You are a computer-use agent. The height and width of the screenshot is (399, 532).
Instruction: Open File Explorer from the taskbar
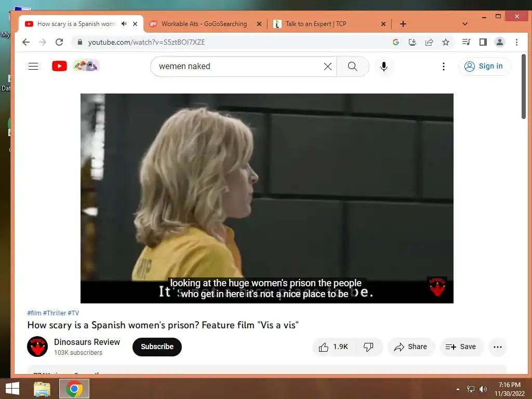pyautogui.click(x=42, y=389)
